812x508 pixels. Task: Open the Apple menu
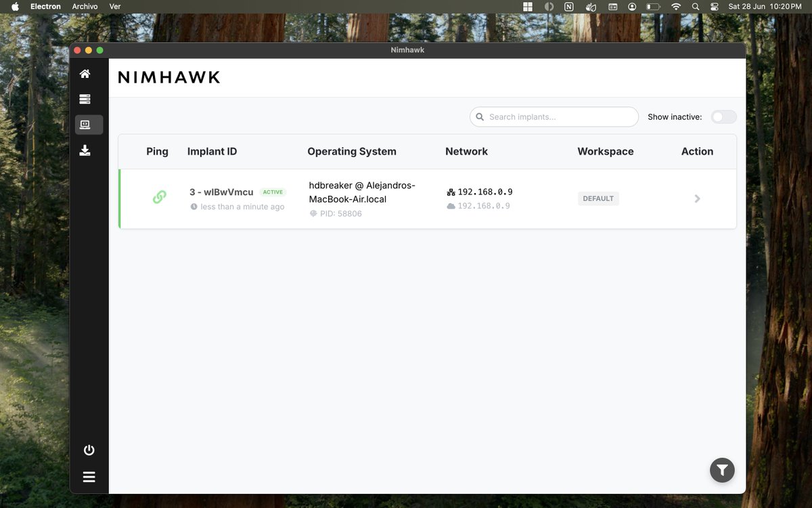[15, 6]
